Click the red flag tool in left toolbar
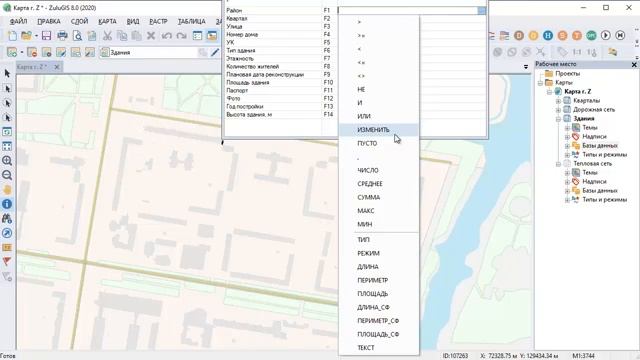The width and height of the screenshot is (640, 360). click(7, 262)
